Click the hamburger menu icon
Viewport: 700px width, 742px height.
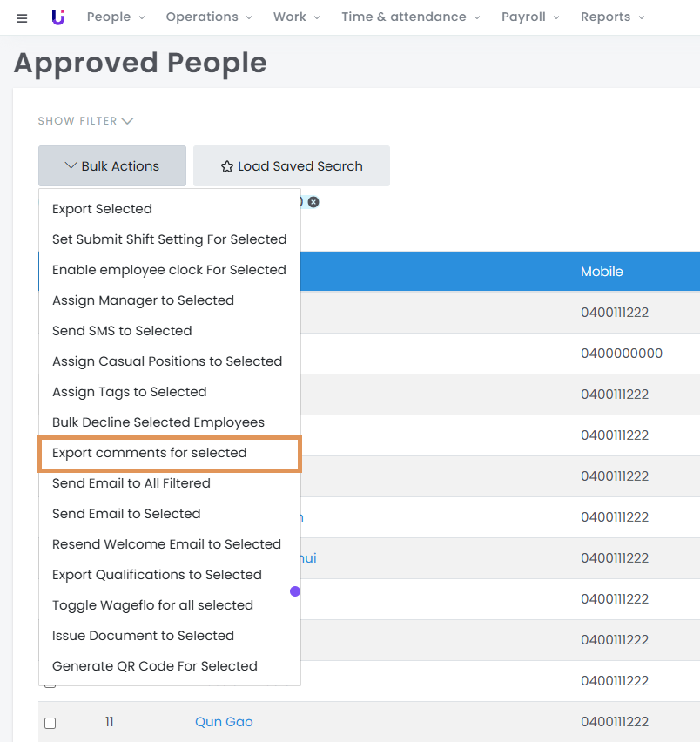coord(22,17)
